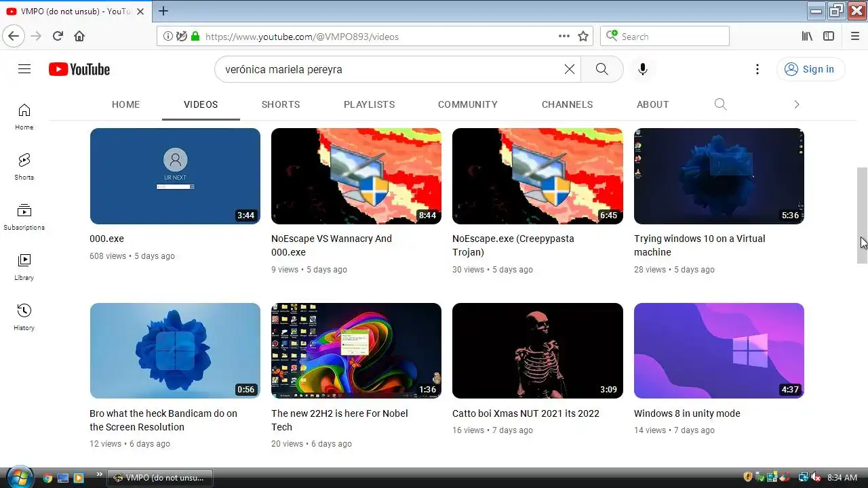Launch Chrome from the taskbar quick launch
The width and height of the screenshot is (868, 488).
point(47,478)
